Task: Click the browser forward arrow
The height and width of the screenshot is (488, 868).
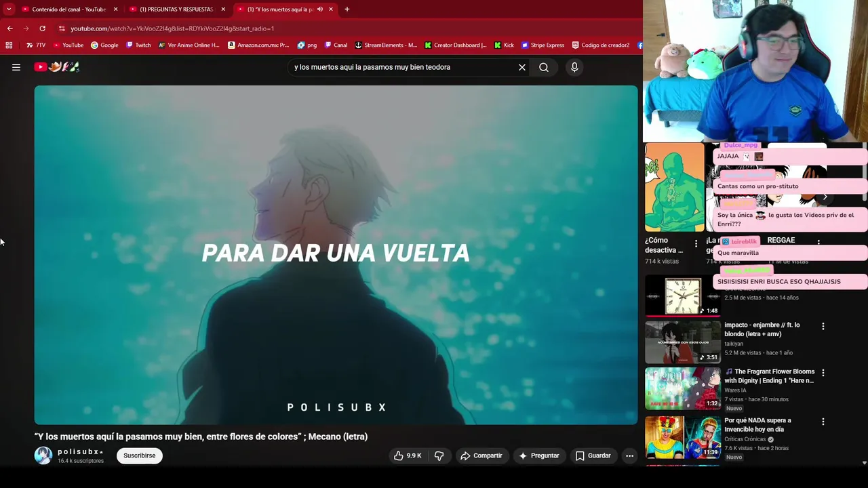Action: point(26,28)
